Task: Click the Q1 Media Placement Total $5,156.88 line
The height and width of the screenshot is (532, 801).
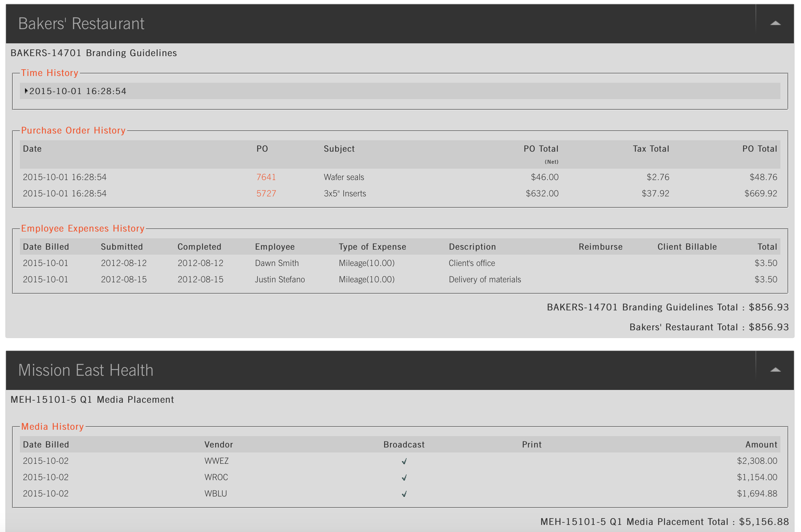Action: click(x=664, y=522)
